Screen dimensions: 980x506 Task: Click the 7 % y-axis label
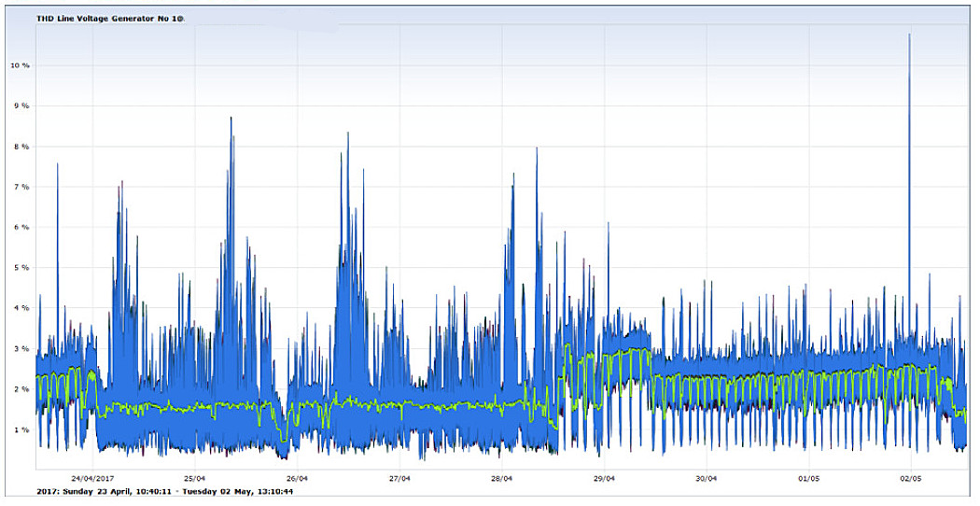click(x=22, y=187)
